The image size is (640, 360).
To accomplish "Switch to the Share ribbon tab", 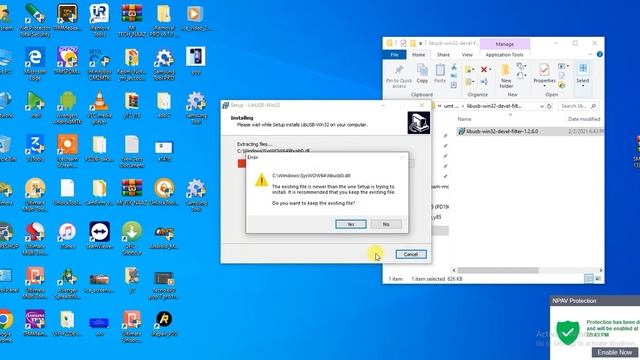I will tap(443, 55).
